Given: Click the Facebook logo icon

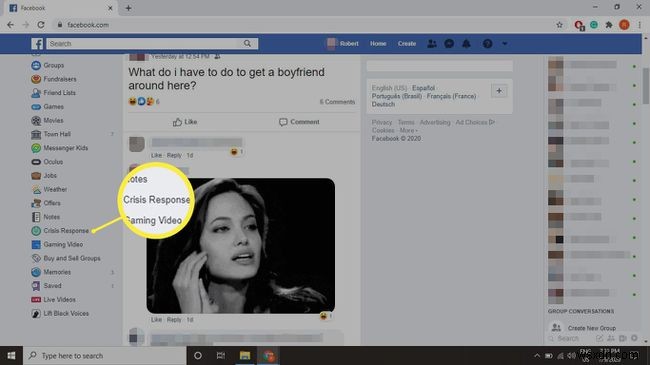Looking at the screenshot, I should pos(37,44).
